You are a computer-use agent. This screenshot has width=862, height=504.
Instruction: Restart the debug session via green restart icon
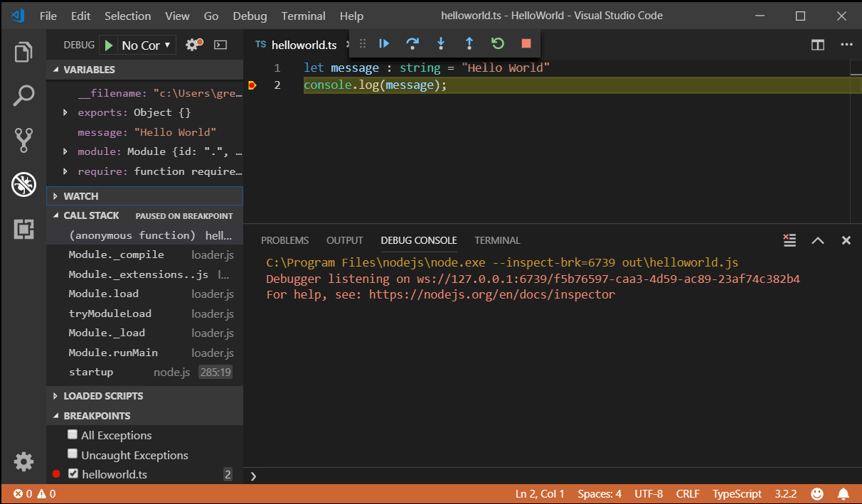[497, 43]
